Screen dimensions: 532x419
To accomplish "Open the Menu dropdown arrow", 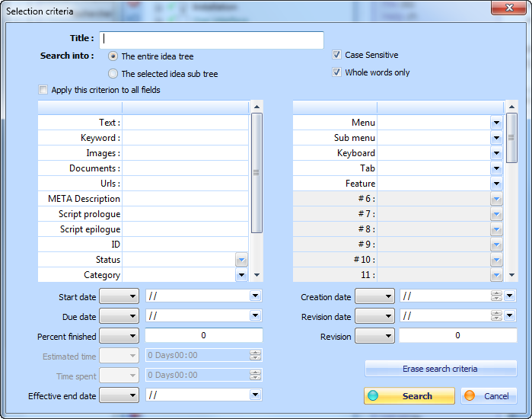I will pos(496,123).
